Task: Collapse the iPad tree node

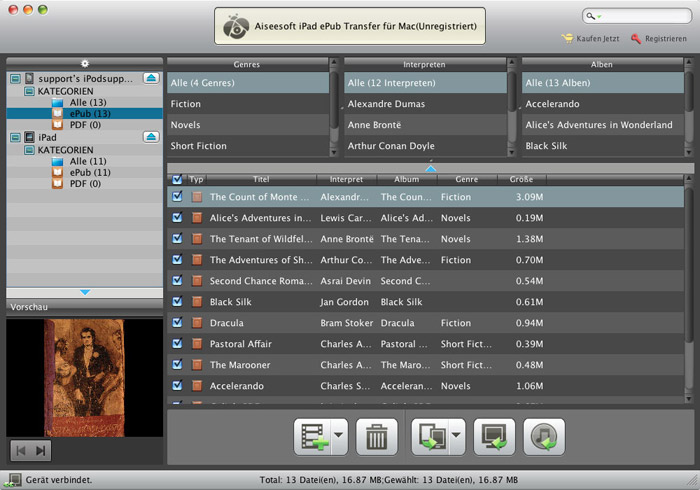Action: click(x=15, y=137)
